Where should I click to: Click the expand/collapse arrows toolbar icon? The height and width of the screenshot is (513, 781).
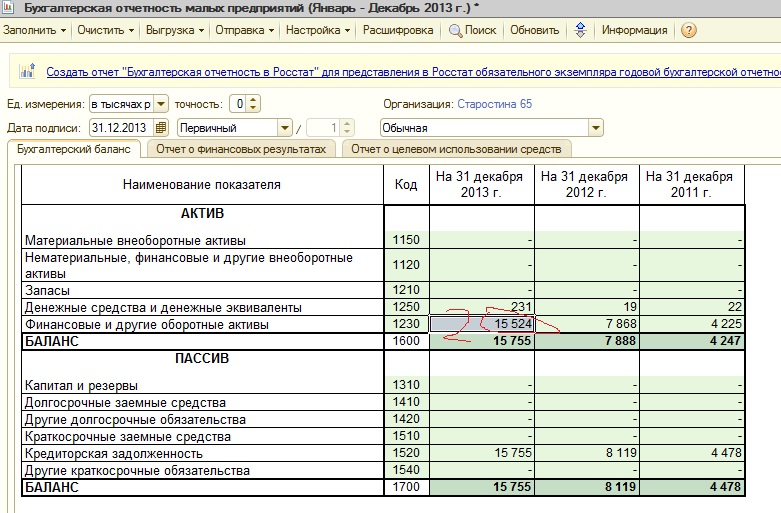[x=580, y=30]
